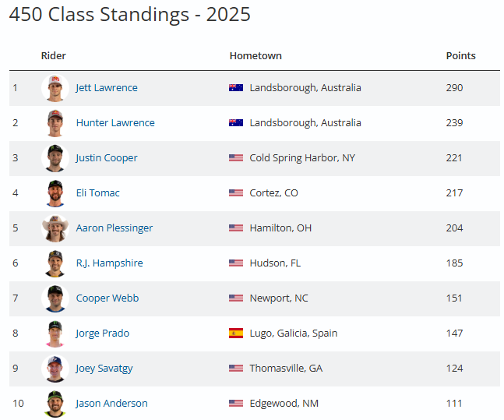Image resolution: width=504 pixels, height=420 pixels.
Task: Click the Spanish flag next to Lugo
Action: click(x=236, y=334)
